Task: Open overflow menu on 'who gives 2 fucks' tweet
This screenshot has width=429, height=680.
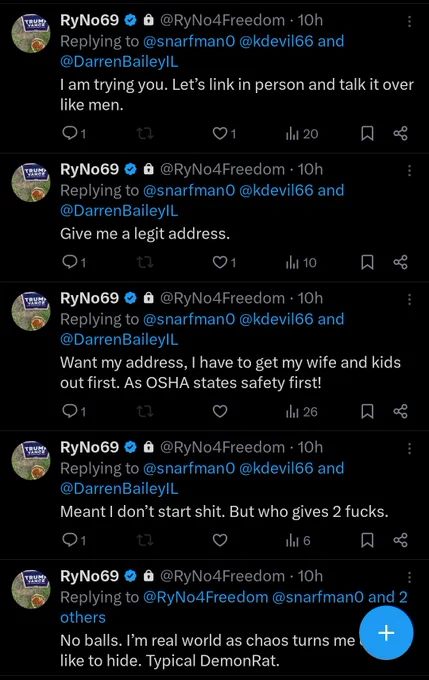Action: coord(409,448)
